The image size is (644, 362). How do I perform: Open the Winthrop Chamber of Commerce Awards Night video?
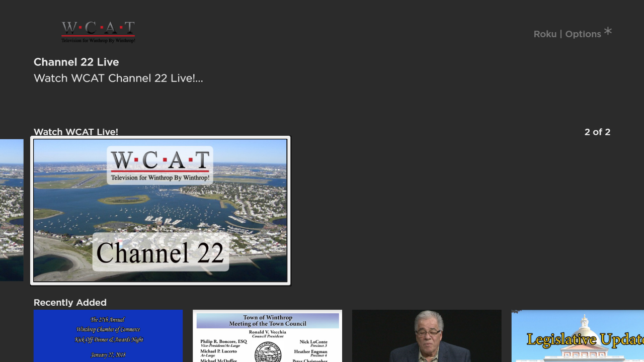(108, 336)
